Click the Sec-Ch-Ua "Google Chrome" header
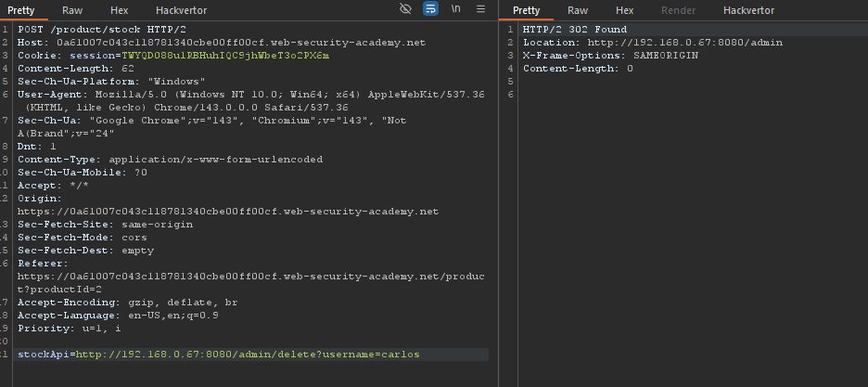This screenshot has height=387, width=868. click(212, 127)
